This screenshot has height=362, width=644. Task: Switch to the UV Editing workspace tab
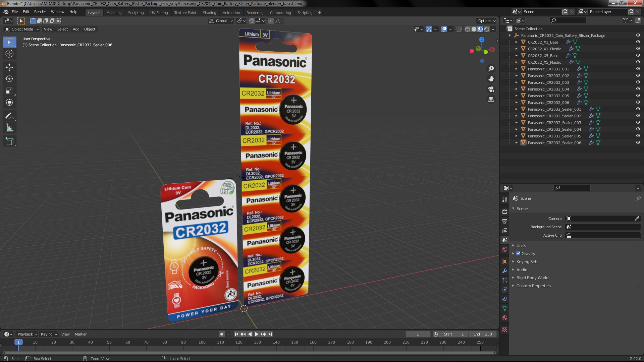point(159,13)
